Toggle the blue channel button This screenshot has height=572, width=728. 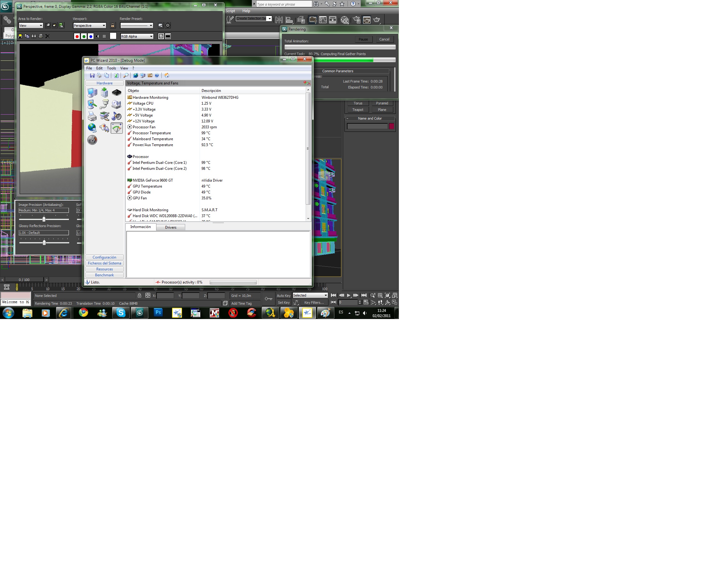coord(90,36)
